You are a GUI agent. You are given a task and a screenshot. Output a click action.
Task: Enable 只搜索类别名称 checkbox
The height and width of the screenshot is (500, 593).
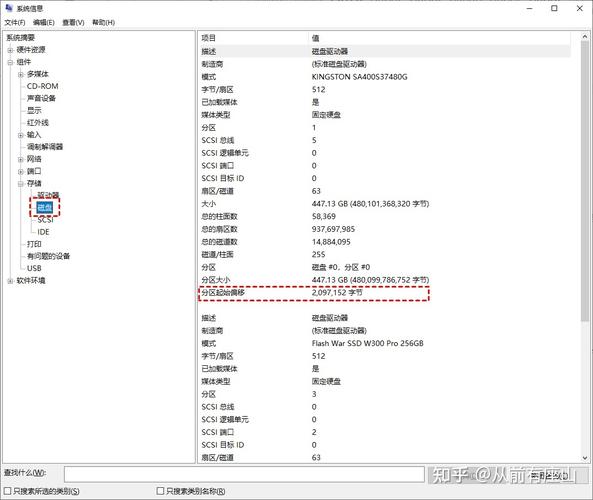pyautogui.click(x=160, y=491)
